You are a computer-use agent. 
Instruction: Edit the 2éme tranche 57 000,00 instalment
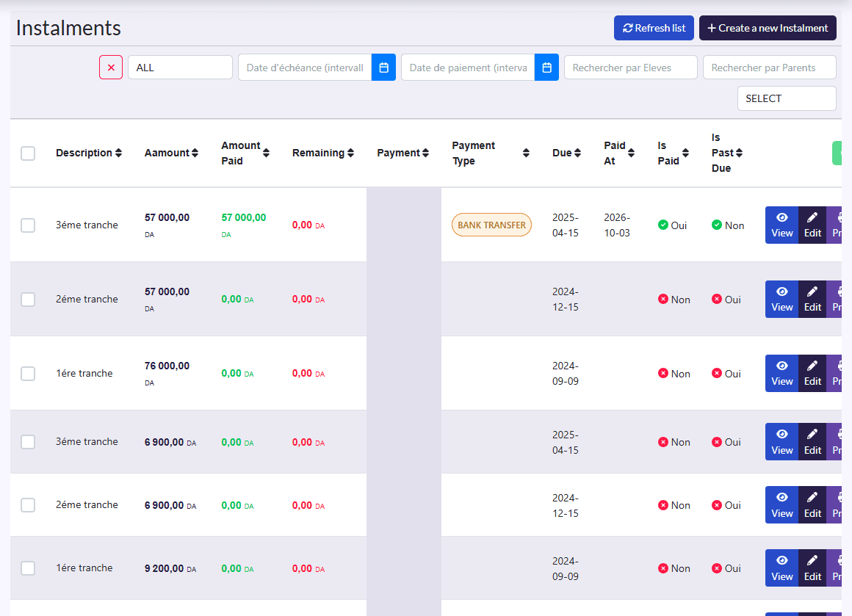click(812, 300)
